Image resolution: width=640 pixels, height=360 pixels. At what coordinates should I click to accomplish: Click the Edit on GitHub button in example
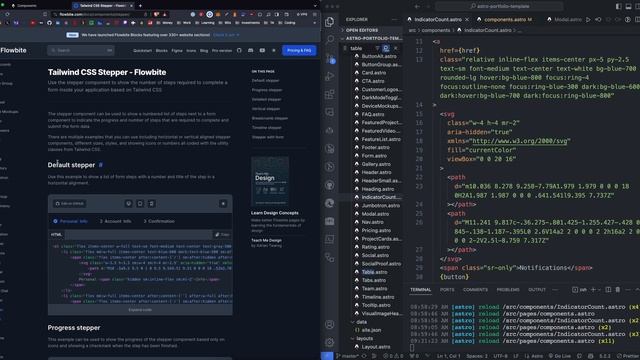tap(70, 203)
